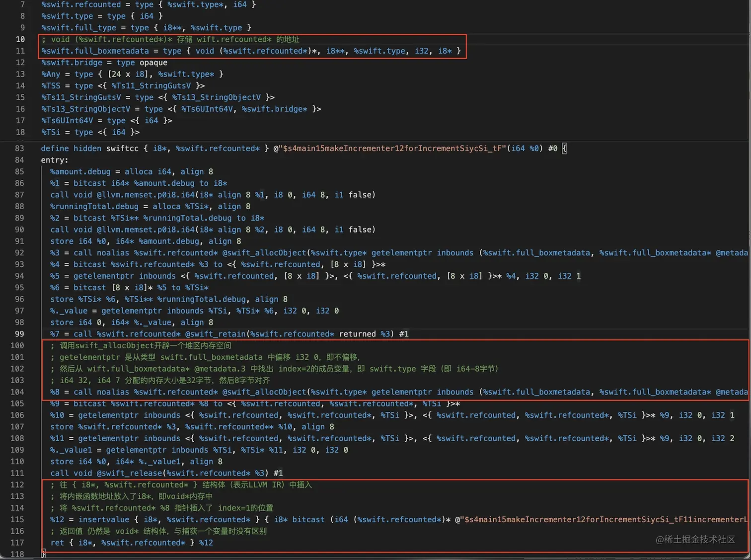Screen dimensions: 751x560
Task: Click the "%Ts13_StringObjectV = type" line
Action: coord(181,109)
